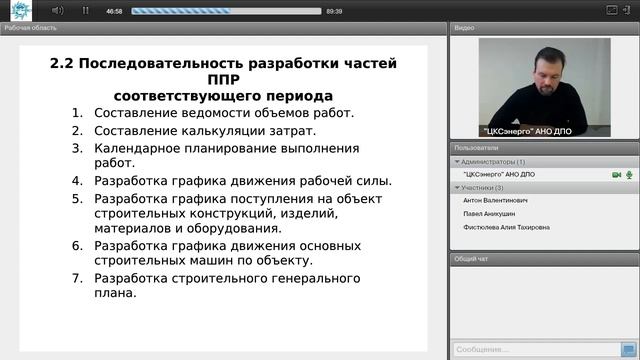Click the presenter video thumbnail
Screen dimensions: 640x360
(x=544, y=87)
